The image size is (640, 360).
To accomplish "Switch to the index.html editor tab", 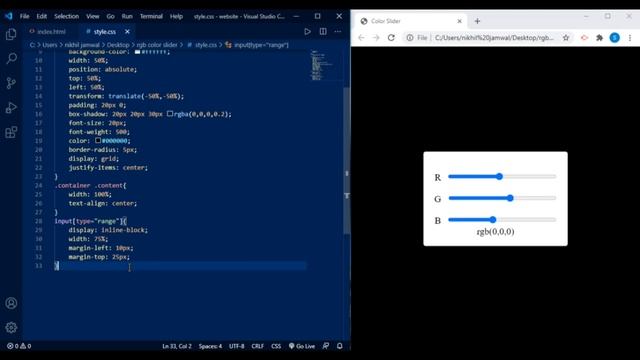I will [x=48, y=31].
